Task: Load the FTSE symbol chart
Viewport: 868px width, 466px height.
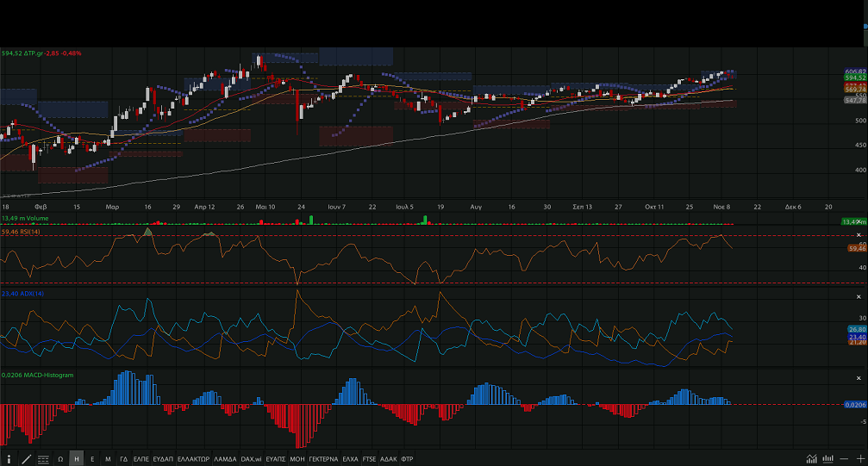Action: pos(370,459)
